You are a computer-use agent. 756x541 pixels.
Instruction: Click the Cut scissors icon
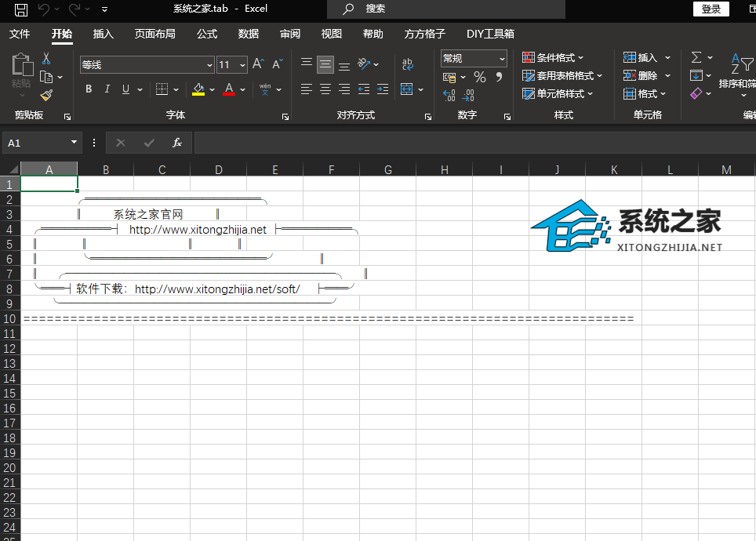click(46, 59)
